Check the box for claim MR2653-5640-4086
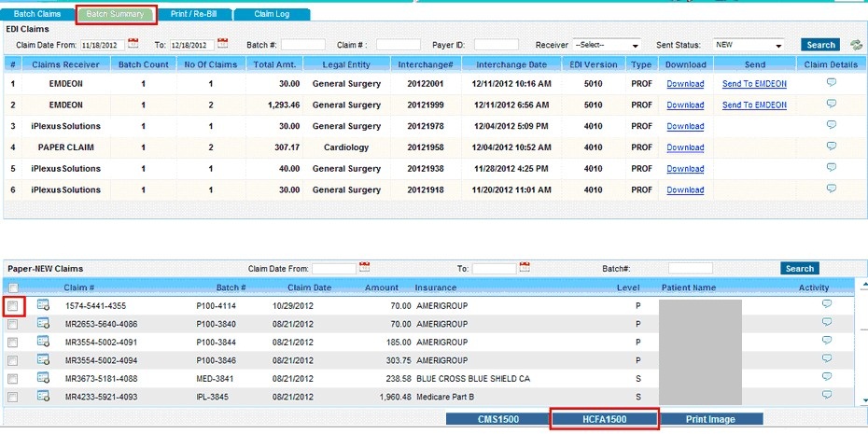The height and width of the screenshot is (434, 868). pos(13,325)
